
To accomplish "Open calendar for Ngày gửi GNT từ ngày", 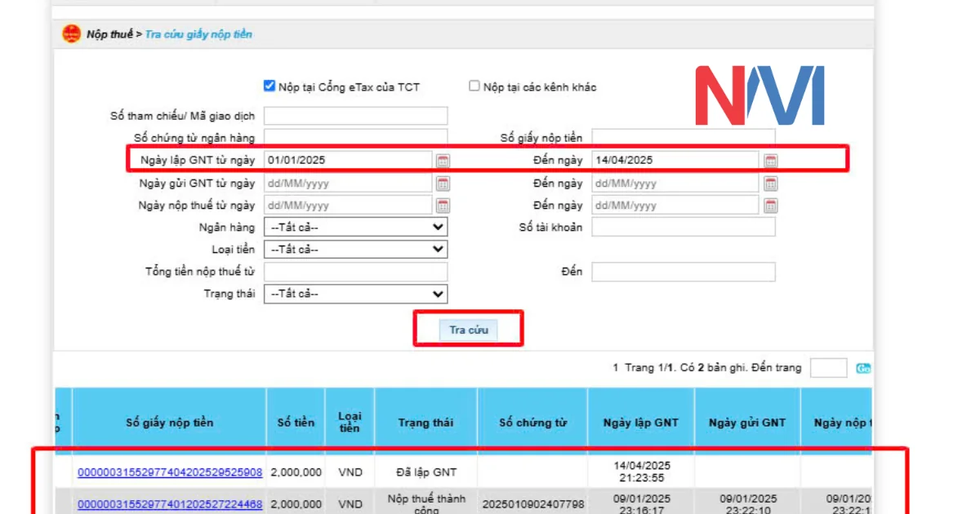I will pos(441,183).
